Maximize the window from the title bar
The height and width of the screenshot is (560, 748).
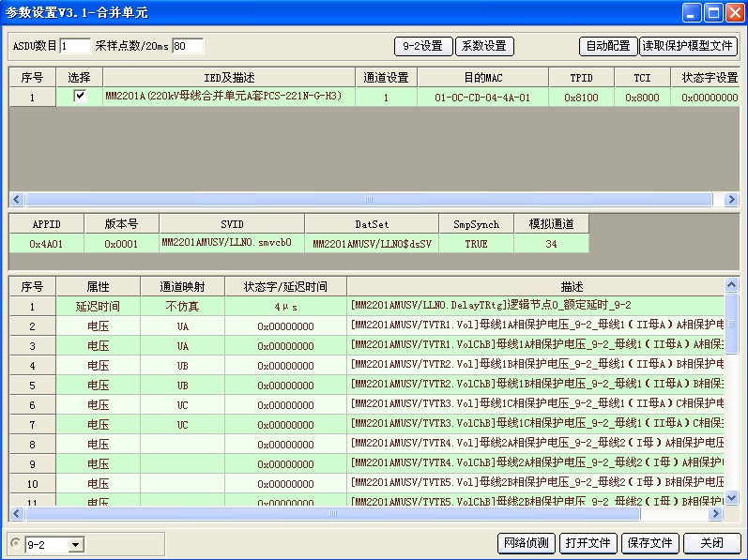click(x=713, y=12)
